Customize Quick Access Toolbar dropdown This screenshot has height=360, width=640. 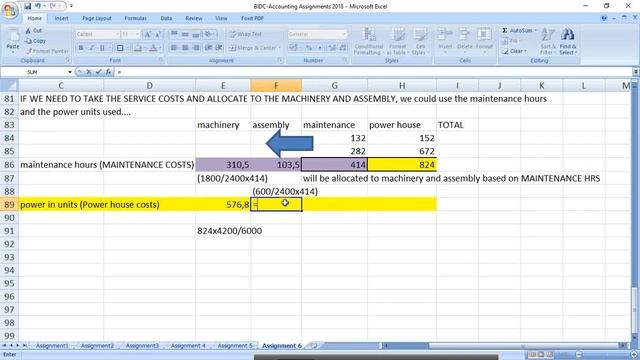coord(71,6)
